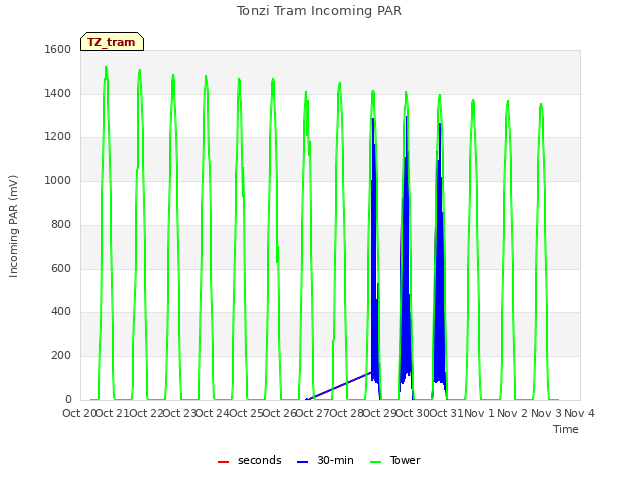Select the chart title Tonzi Tram Incoming PAR
The image size is (640, 480).
click(319, 11)
